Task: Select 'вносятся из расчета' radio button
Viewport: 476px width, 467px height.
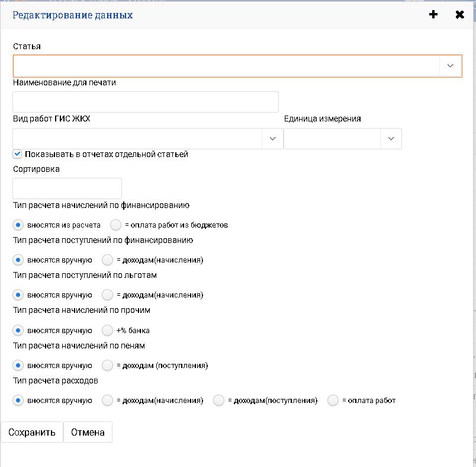Action: tap(18, 225)
